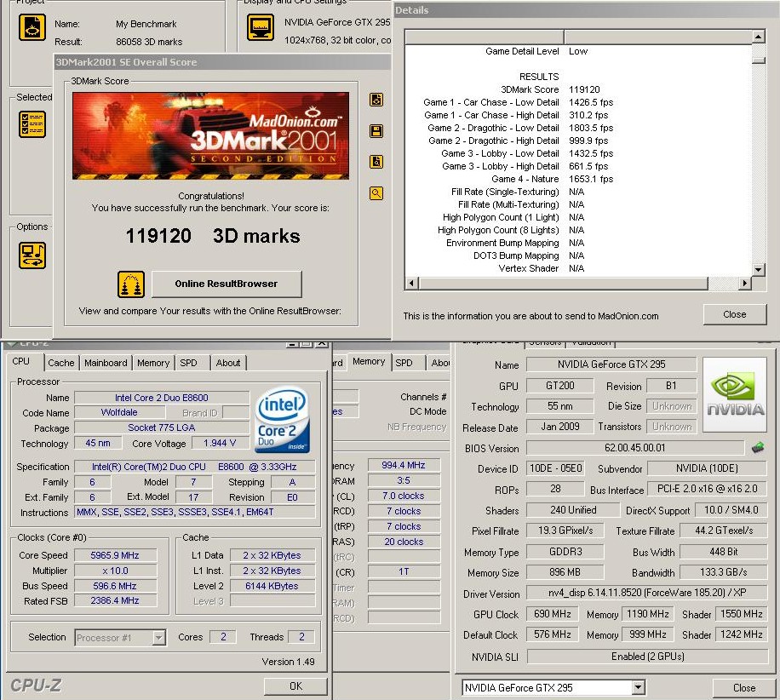Click the Bandwidth value 133.3 GB/s
Viewport: 780px width, 700px height.
(724, 572)
